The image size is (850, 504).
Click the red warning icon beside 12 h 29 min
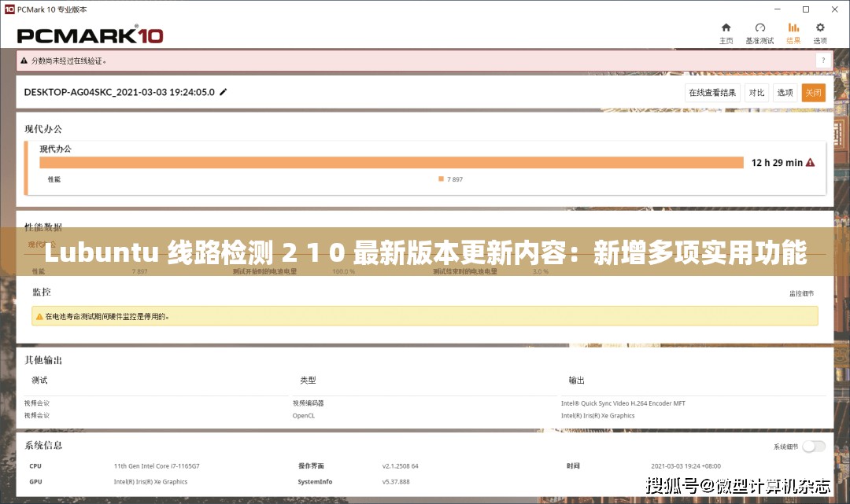point(810,163)
